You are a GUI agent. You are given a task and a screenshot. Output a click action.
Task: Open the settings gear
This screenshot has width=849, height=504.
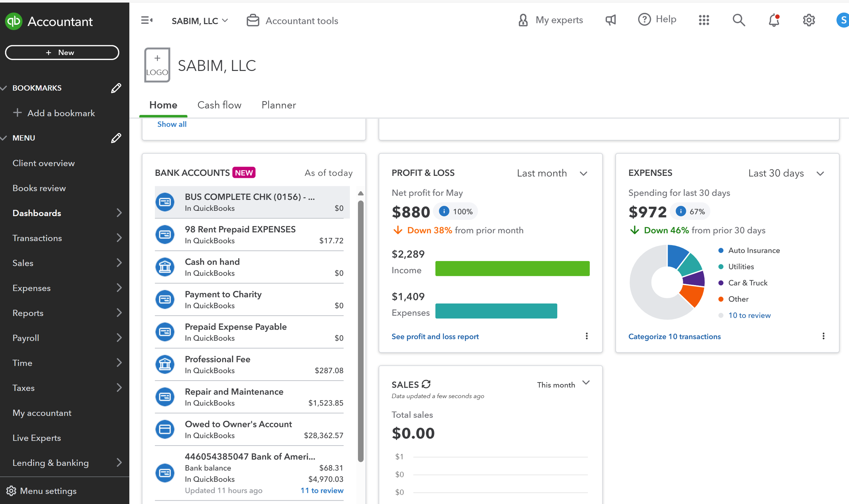pyautogui.click(x=809, y=20)
